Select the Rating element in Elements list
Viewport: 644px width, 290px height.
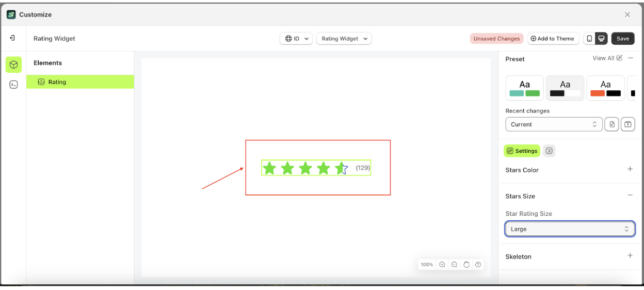[80, 82]
